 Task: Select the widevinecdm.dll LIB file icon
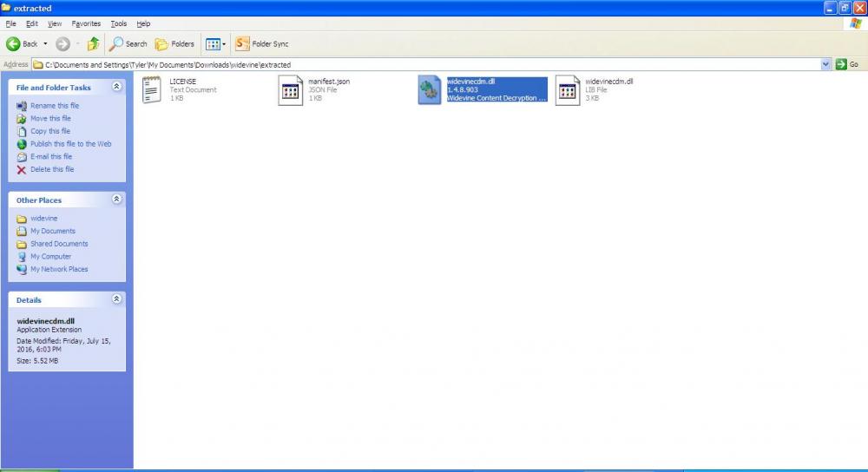568,90
